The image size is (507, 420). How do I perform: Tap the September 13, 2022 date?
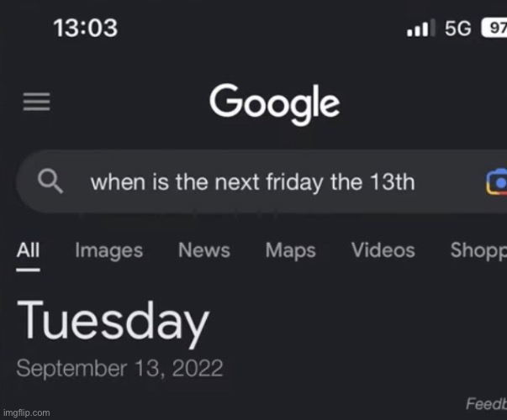coord(120,368)
